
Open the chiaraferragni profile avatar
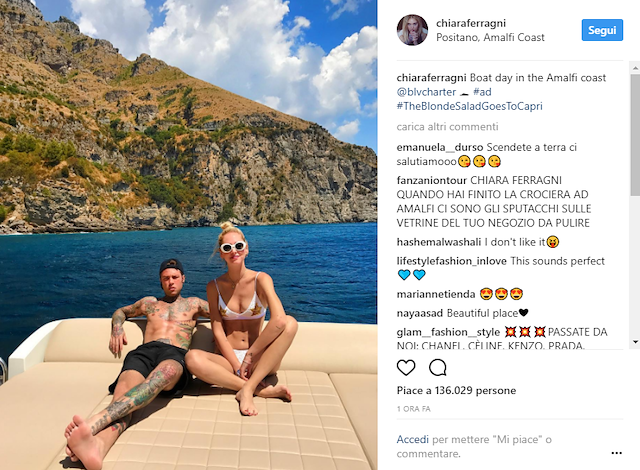click(x=412, y=30)
